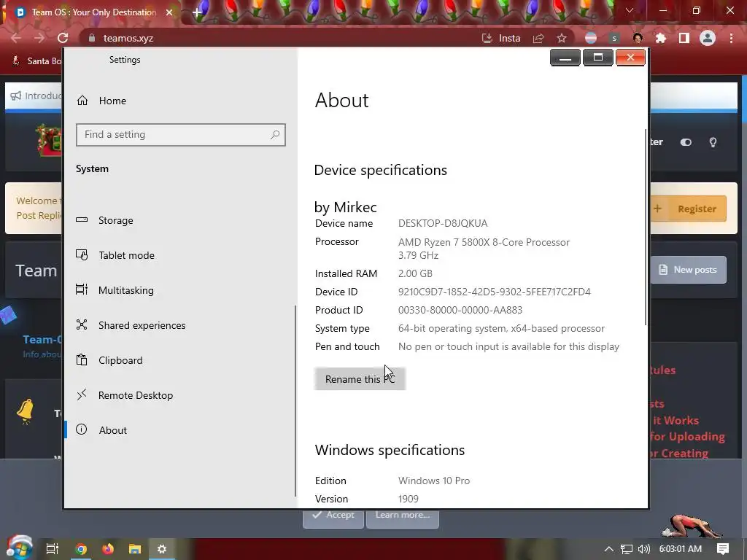Open a new Chrome tab
Screen dimensions: 747x560
coord(197,12)
